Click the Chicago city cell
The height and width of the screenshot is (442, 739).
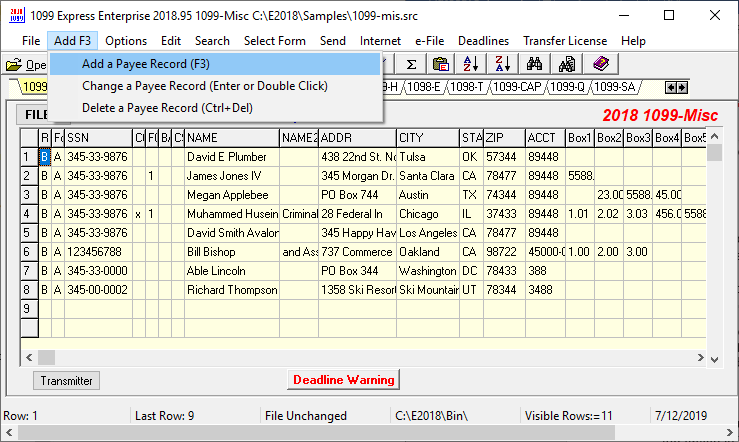tap(428, 214)
